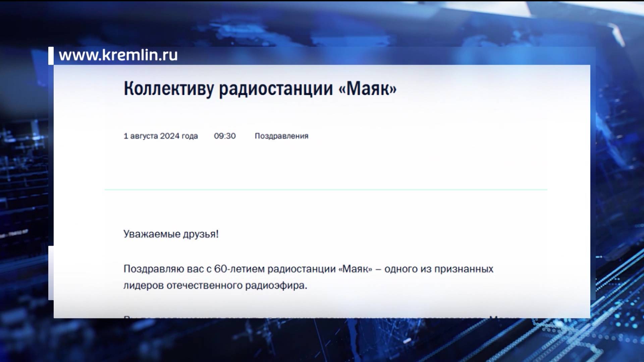Screen dimensions: 644x362
Task: Click the word «Маяк» in the headline
Action: coord(368,89)
